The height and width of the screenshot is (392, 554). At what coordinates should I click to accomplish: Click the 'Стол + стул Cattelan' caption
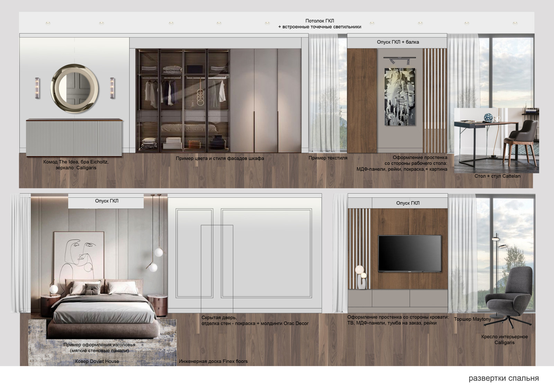[497, 176]
